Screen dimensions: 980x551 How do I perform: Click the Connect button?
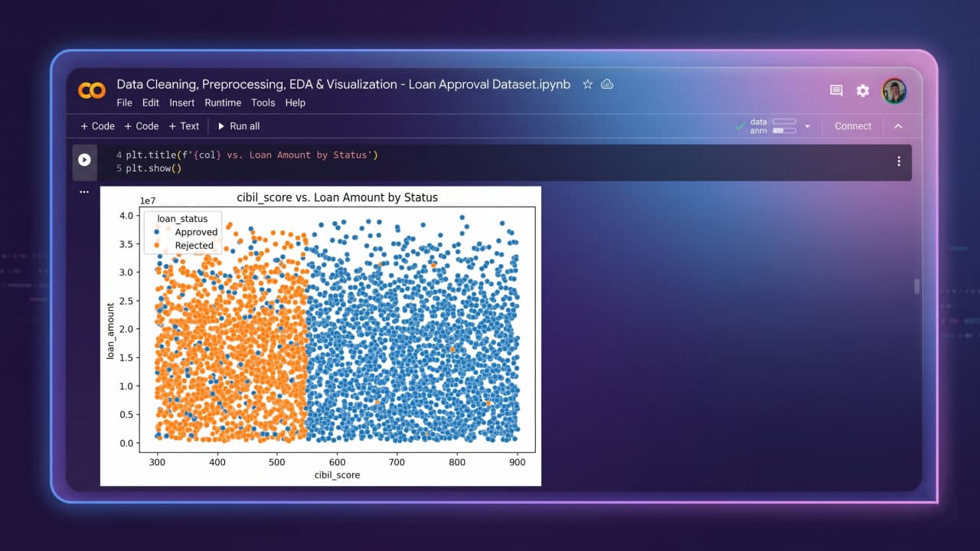click(x=853, y=126)
